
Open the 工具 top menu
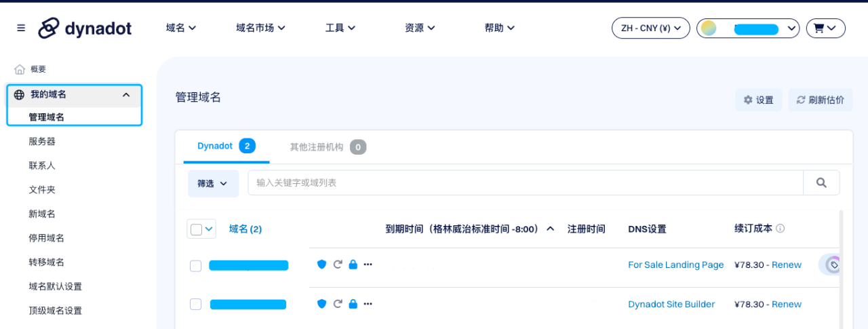pos(340,28)
